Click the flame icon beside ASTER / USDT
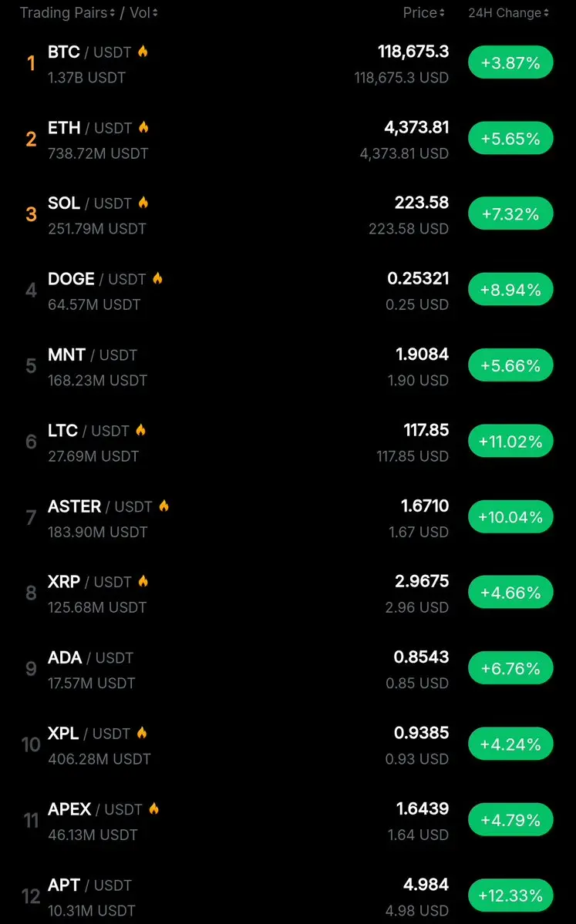The width and height of the screenshot is (576, 924). [x=164, y=506]
